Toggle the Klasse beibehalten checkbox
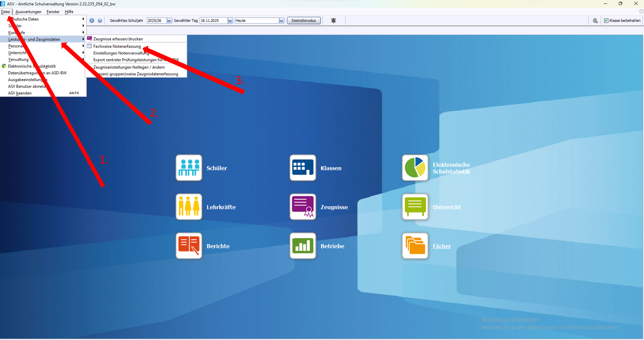The width and height of the screenshot is (644, 340). (606, 21)
